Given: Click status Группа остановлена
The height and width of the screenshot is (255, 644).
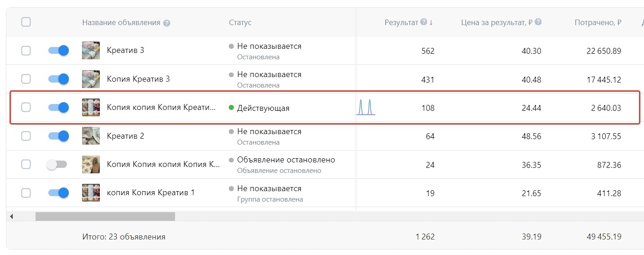Looking at the screenshot, I should 270,199.
